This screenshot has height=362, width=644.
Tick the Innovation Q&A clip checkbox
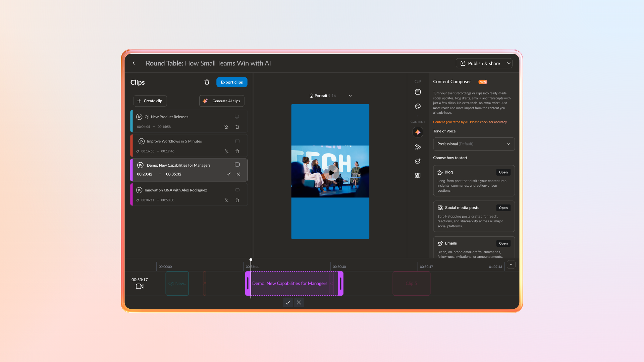click(x=237, y=190)
